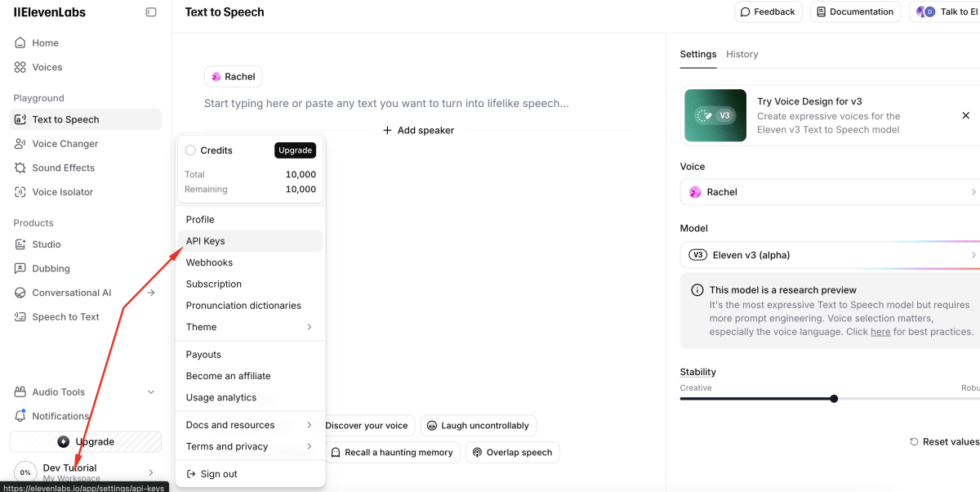The height and width of the screenshot is (492, 980).
Task: Select Become an affiliate
Action: (250, 376)
